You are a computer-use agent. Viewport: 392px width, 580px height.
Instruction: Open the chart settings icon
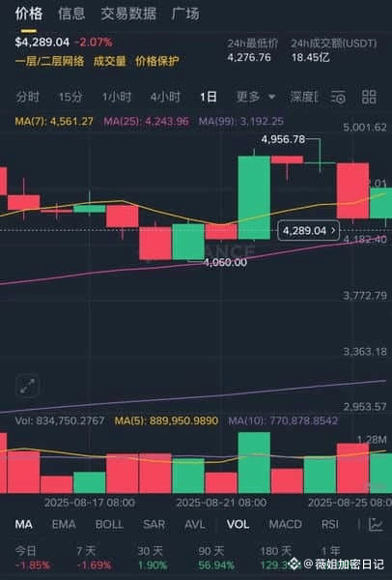point(339,97)
